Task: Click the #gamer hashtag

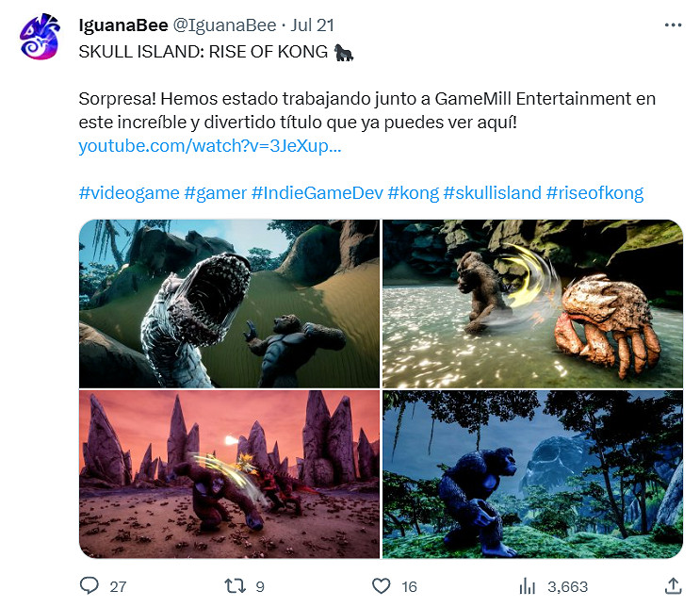Action: [x=215, y=193]
